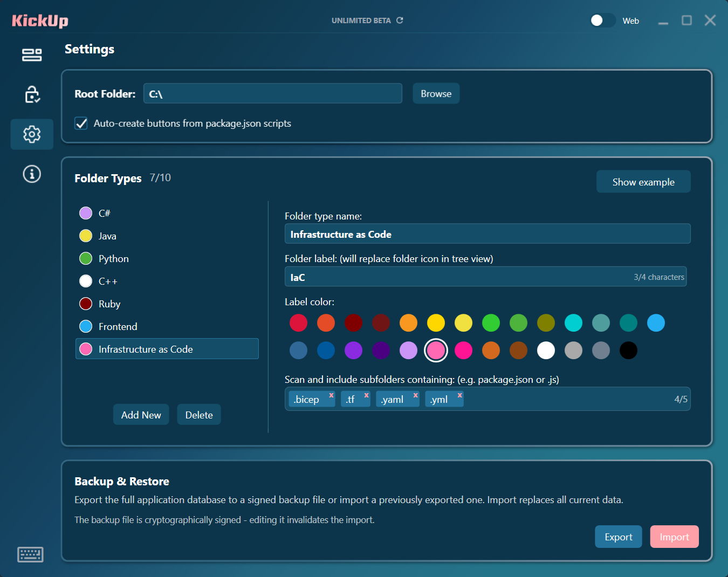
Task: Click the Folder type name input field
Action: tap(487, 234)
